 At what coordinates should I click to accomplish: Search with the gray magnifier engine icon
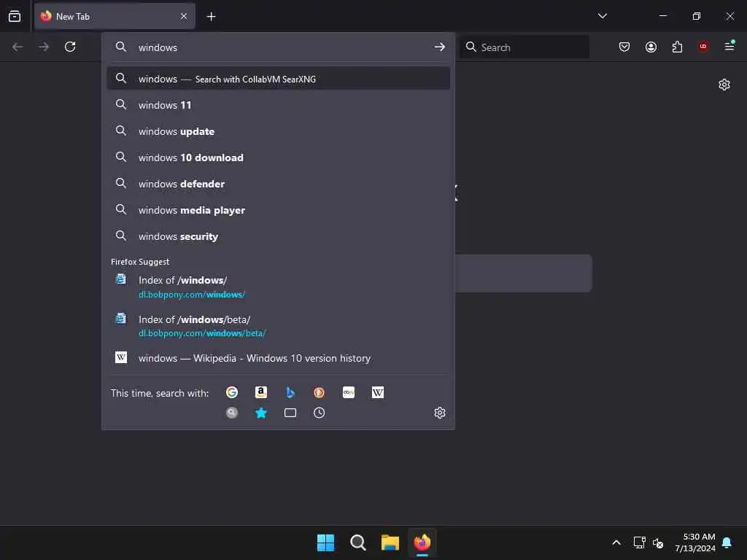click(232, 413)
